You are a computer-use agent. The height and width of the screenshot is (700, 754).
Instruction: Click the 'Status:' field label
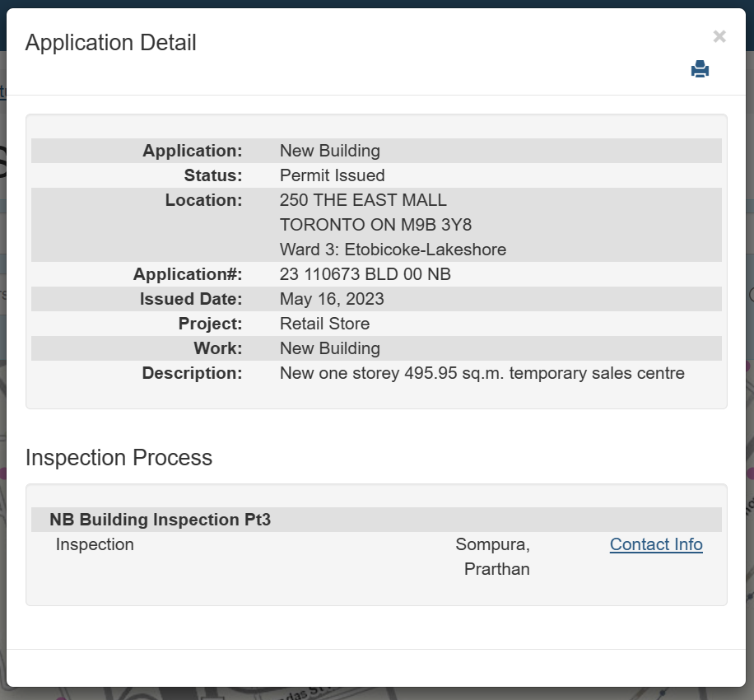pyautogui.click(x=213, y=175)
